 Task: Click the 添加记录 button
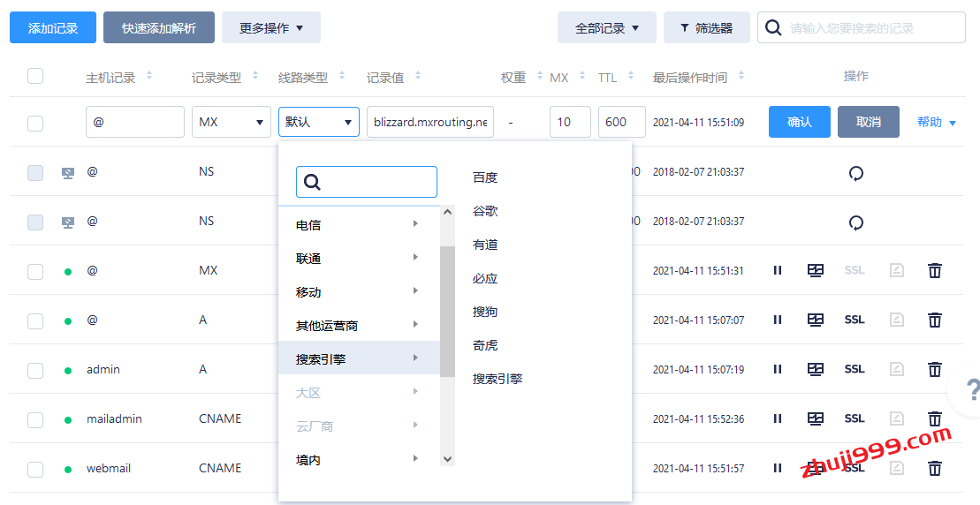click(x=53, y=27)
